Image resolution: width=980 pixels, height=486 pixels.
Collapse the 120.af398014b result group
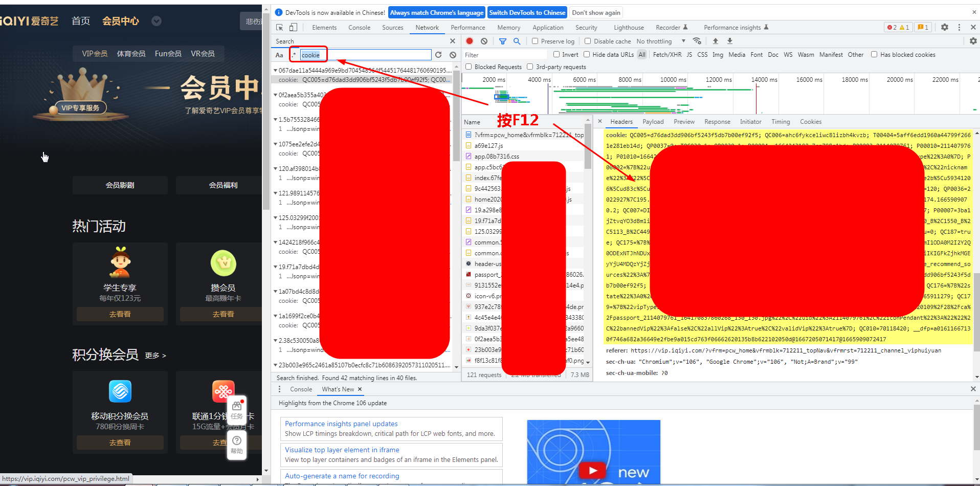(x=276, y=168)
